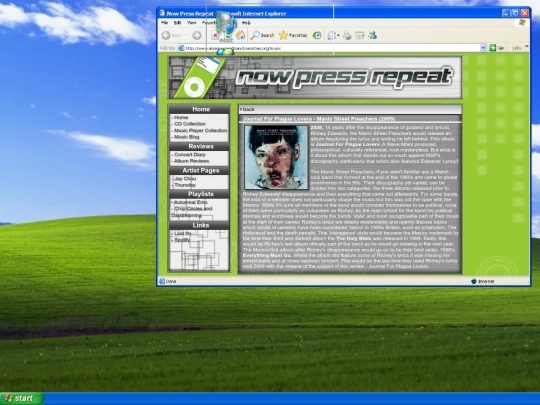Click the Home sidebar link

[181, 117]
